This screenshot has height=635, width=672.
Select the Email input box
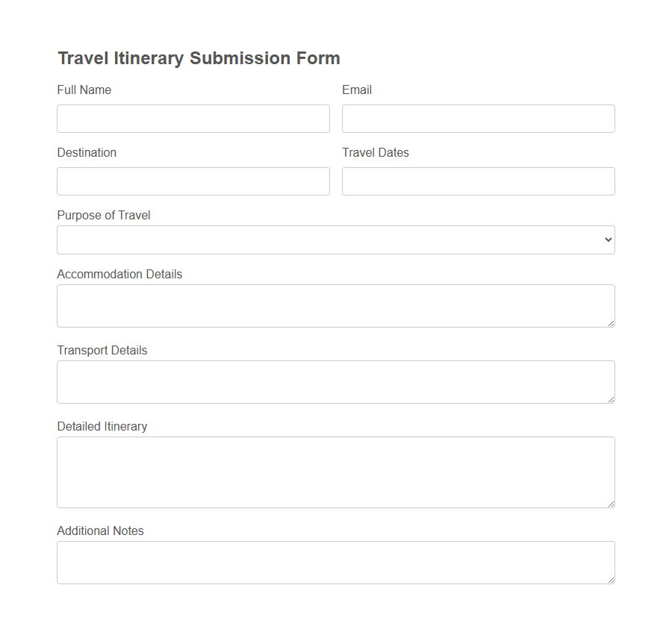pos(478,118)
